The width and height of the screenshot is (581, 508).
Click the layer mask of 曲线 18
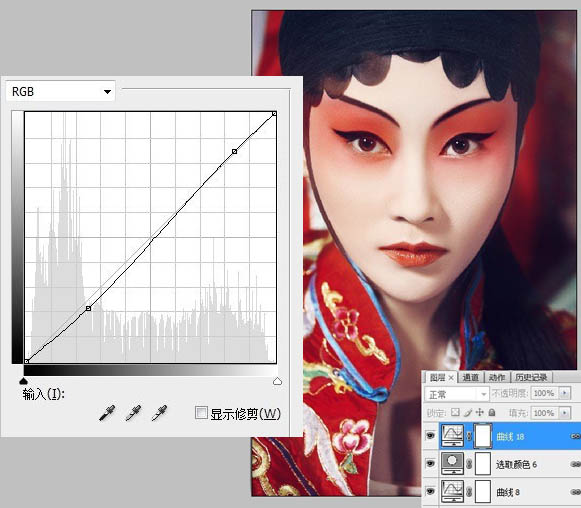tap(483, 436)
